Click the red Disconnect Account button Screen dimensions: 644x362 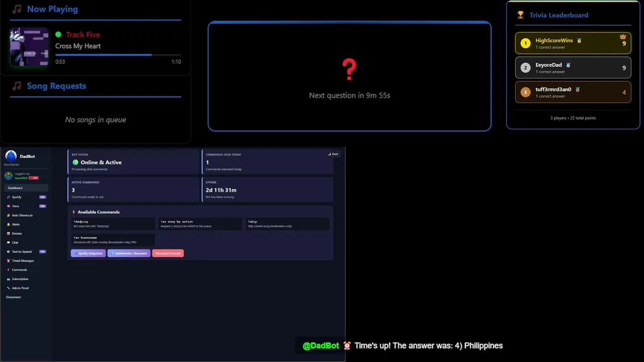point(168,253)
